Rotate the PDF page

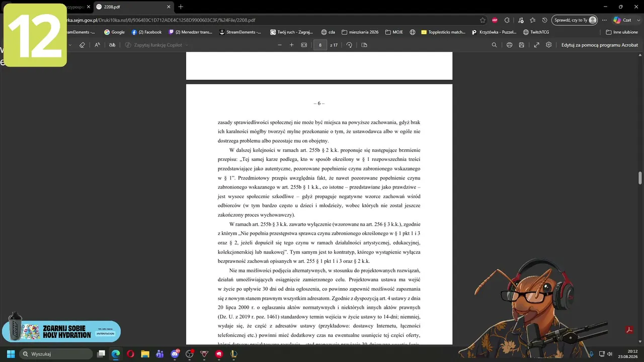point(349,45)
